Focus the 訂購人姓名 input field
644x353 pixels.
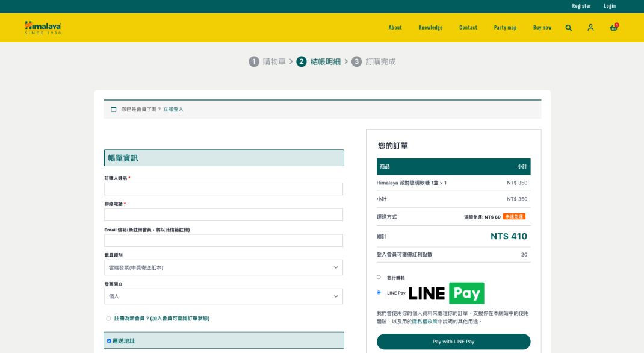tap(223, 189)
